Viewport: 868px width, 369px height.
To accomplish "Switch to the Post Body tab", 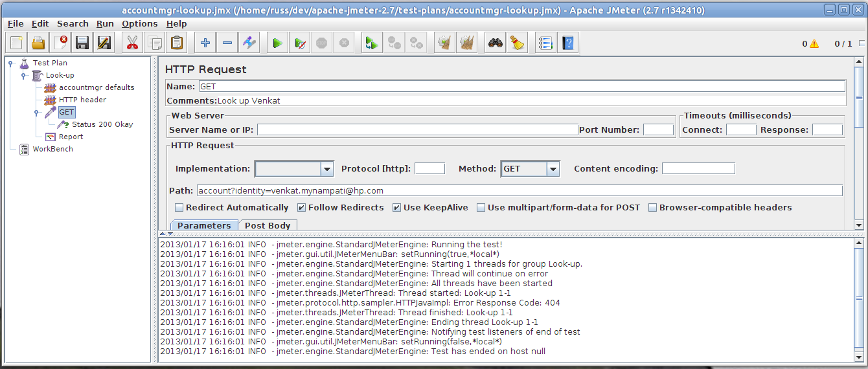I will (268, 225).
